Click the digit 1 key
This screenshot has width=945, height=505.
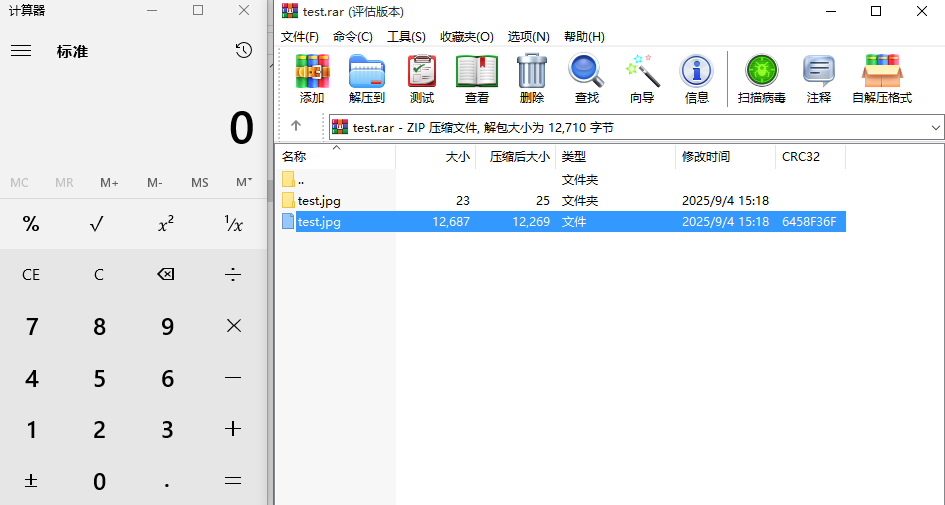(31, 429)
